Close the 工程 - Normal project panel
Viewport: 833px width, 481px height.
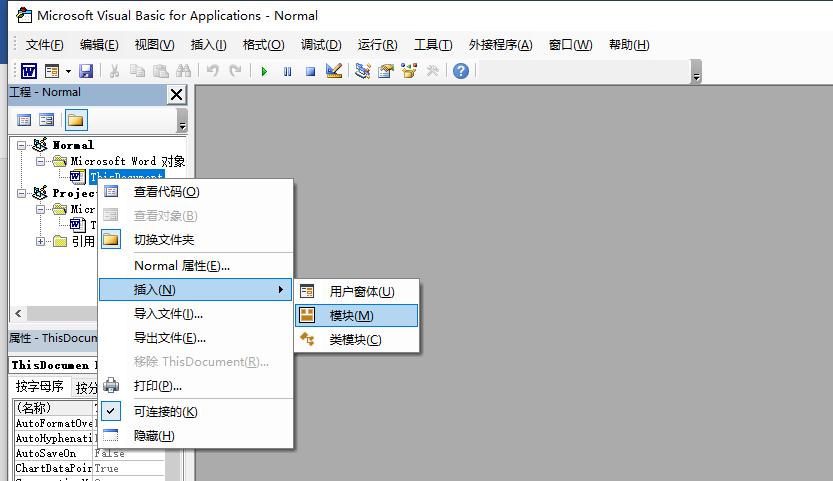(x=176, y=95)
